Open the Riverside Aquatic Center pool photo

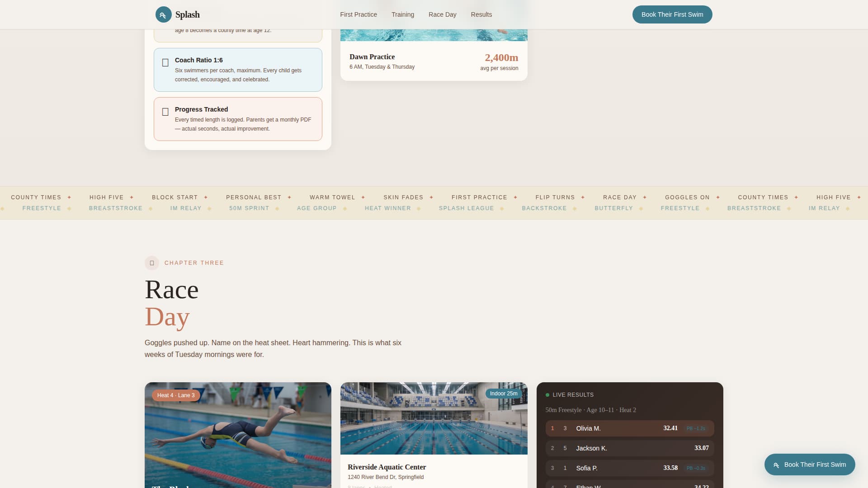coord(434,418)
